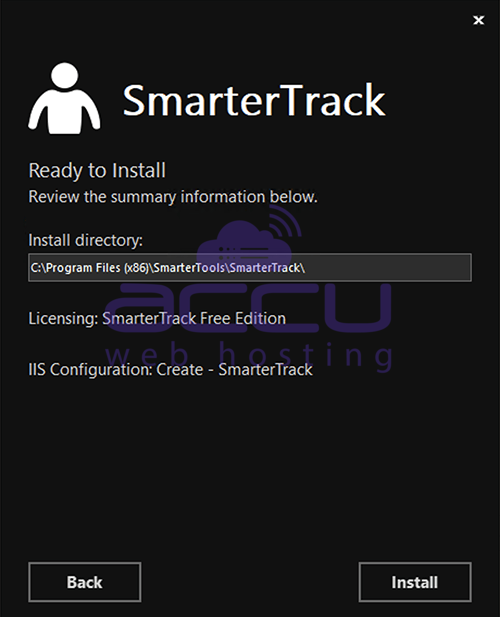The width and height of the screenshot is (500, 617).
Task: Select the 'SmarterTrack Free Edition' text
Action: pyautogui.click(x=194, y=318)
